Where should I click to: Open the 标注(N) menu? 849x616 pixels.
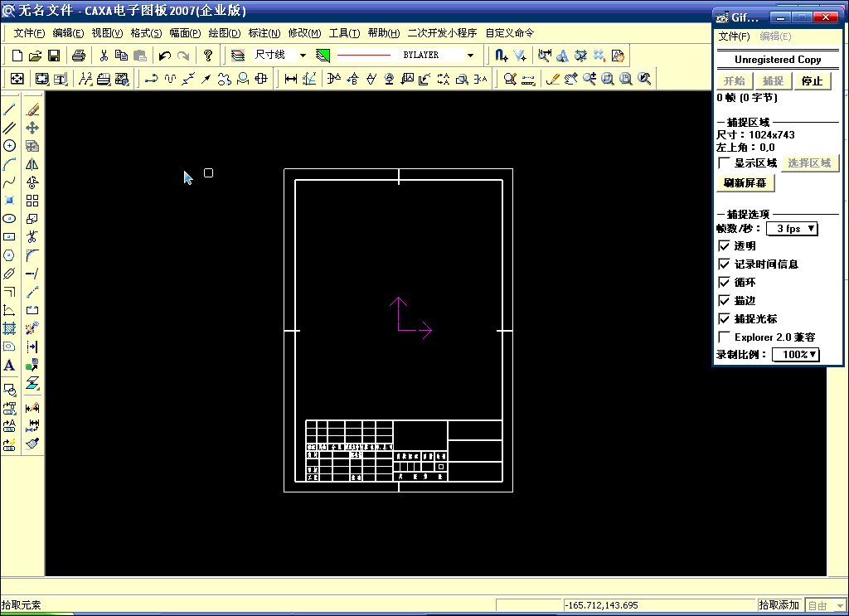(x=264, y=33)
